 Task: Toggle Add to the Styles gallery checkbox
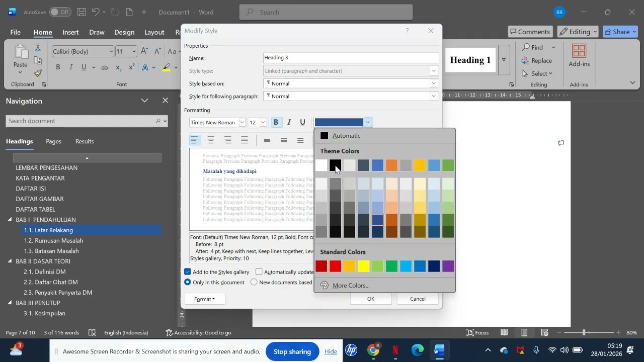pyautogui.click(x=188, y=272)
